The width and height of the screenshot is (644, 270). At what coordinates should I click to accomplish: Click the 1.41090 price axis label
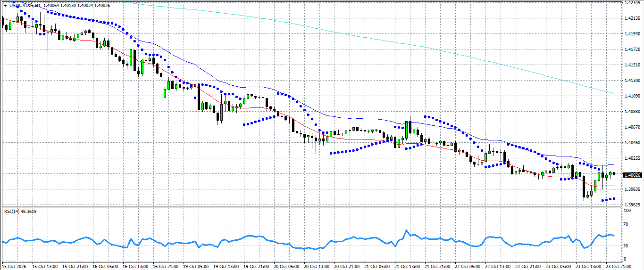(x=632, y=96)
